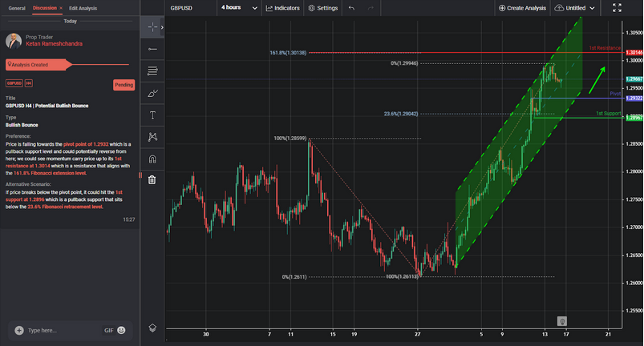Click the H4 timeframe tag
The height and width of the screenshot is (346, 644).
pyautogui.click(x=28, y=83)
